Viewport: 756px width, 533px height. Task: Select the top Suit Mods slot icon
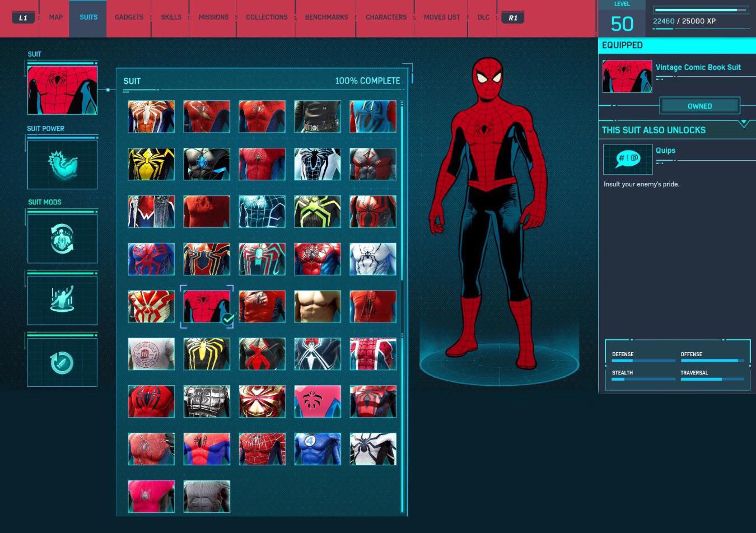62,238
